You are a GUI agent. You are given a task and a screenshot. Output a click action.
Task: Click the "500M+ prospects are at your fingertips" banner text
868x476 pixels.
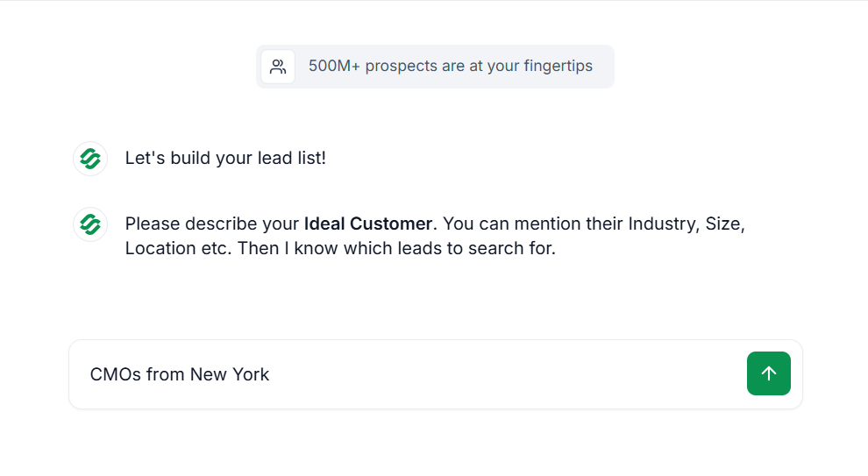coord(450,67)
